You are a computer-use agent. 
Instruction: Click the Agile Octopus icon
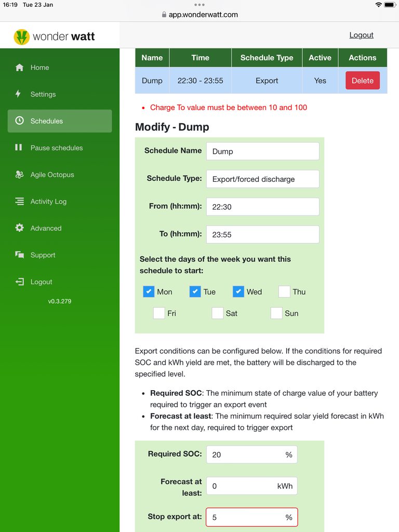pyautogui.click(x=20, y=175)
